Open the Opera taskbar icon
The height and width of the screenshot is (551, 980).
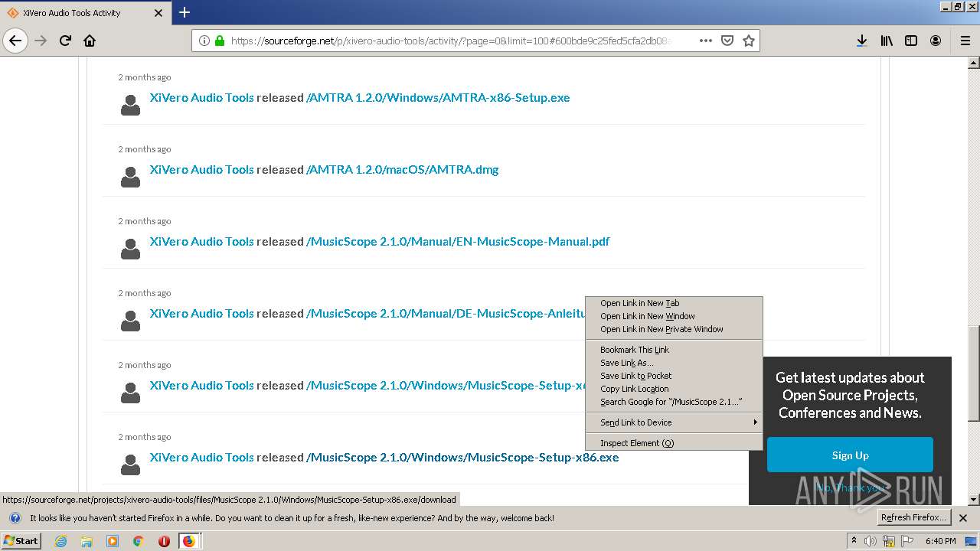tap(164, 541)
